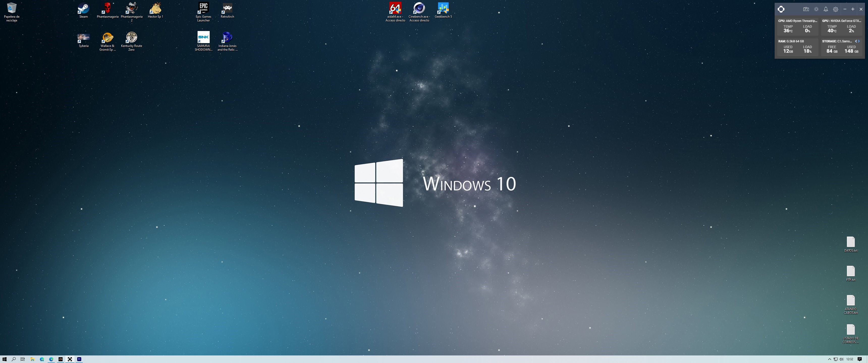Open the monitoring widget settings gear
This screenshot has width=868, height=363.
(836, 9)
